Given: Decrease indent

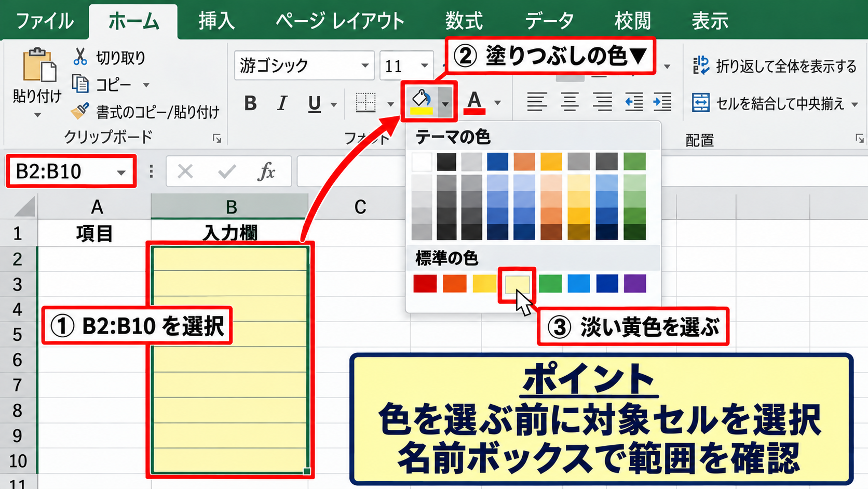Looking at the screenshot, I should click(x=634, y=102).
